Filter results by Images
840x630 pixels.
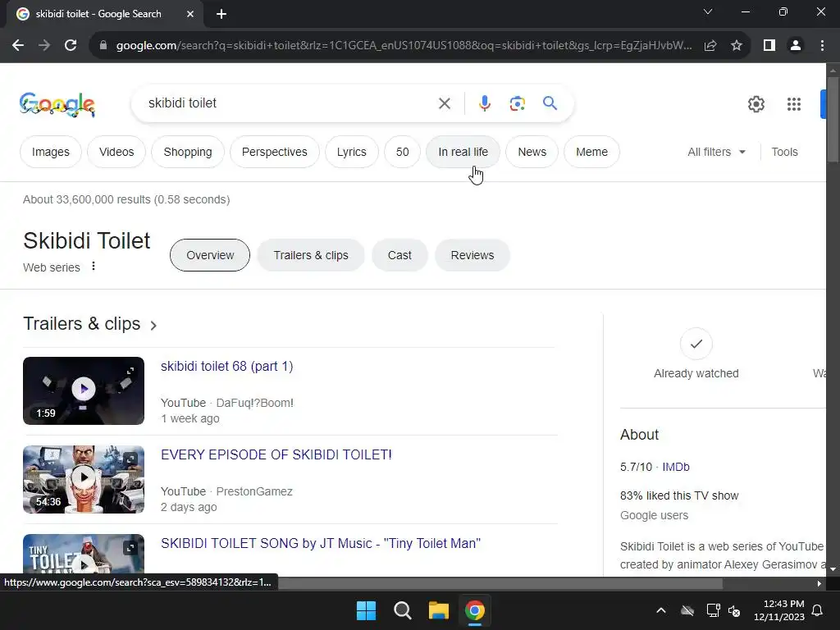[50, 152]
